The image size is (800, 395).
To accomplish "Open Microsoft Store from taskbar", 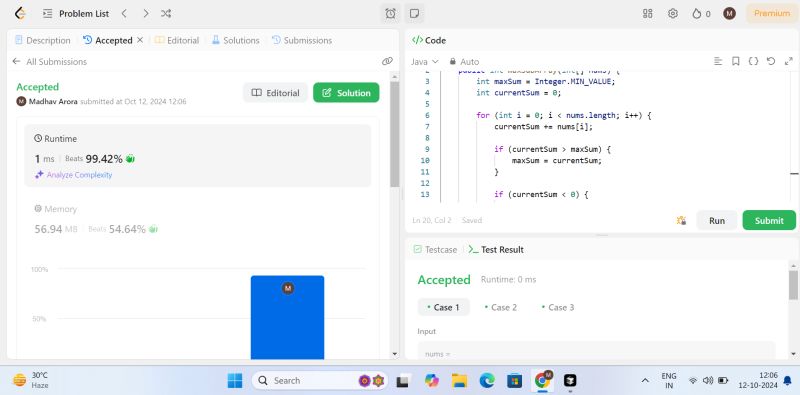I will [x=514, y=380].
